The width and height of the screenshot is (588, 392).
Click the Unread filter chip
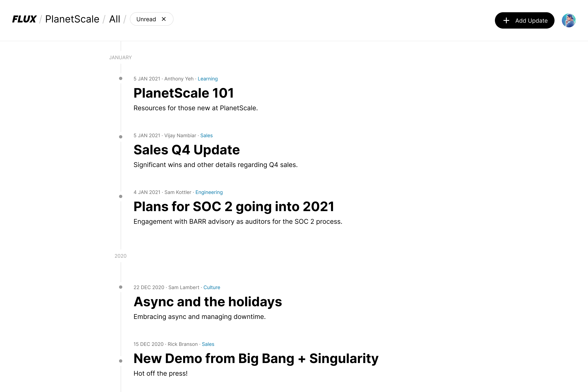(x=146, y=19)
